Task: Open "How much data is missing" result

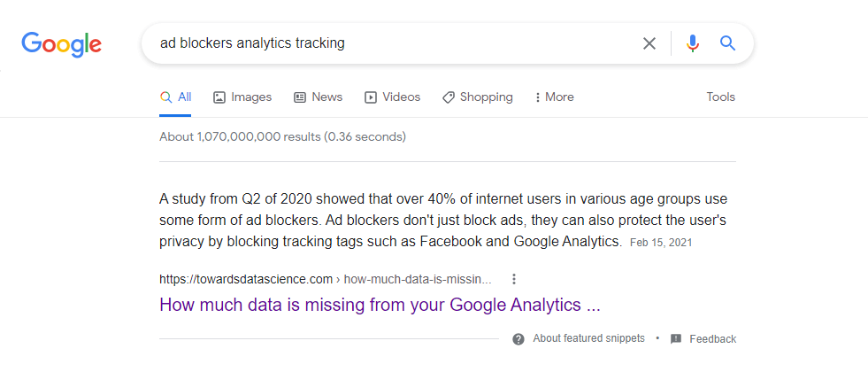Action: 380,305
